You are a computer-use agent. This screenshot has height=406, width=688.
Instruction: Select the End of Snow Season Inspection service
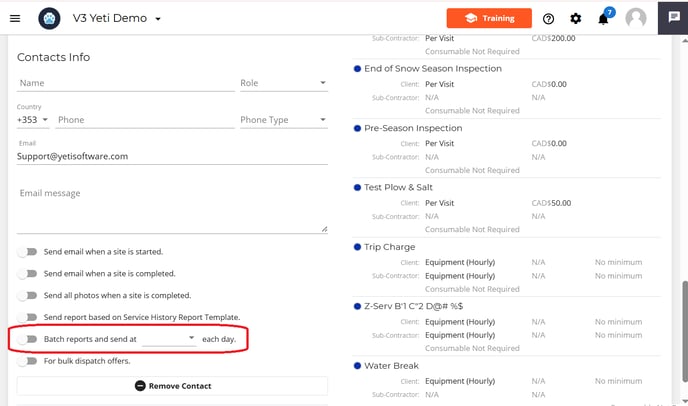433,68
